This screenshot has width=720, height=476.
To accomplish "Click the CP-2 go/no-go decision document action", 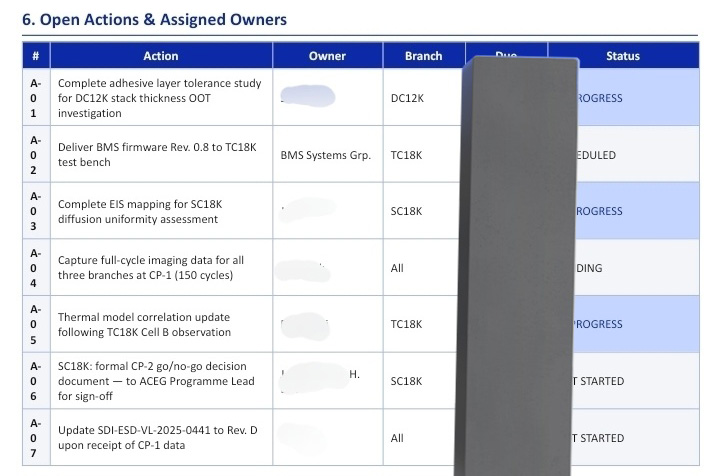I will pos(156,381).
